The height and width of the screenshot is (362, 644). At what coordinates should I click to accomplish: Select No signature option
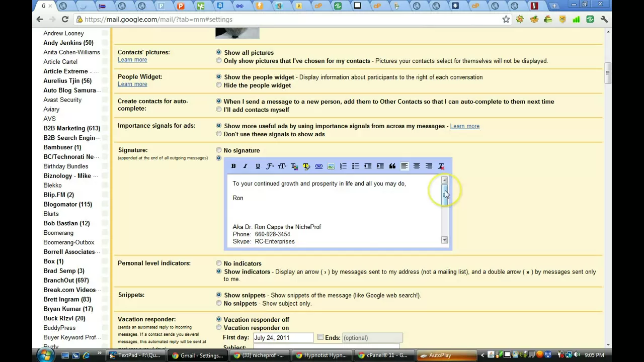pyautogui.click(x=218, y=150)
